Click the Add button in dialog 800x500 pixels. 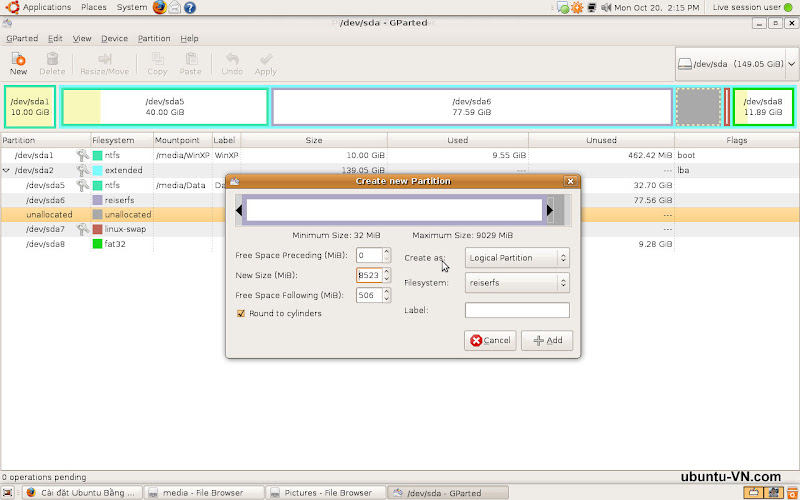547,340
